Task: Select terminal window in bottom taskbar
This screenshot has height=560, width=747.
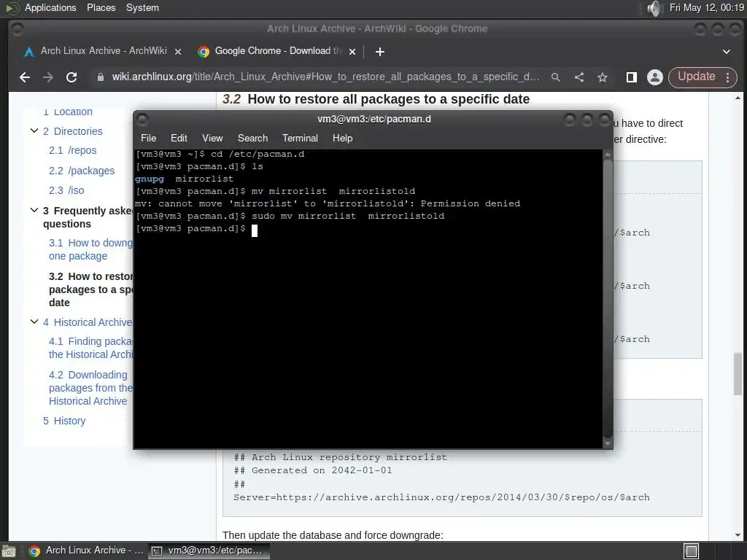Action: [x=209, y=551]
